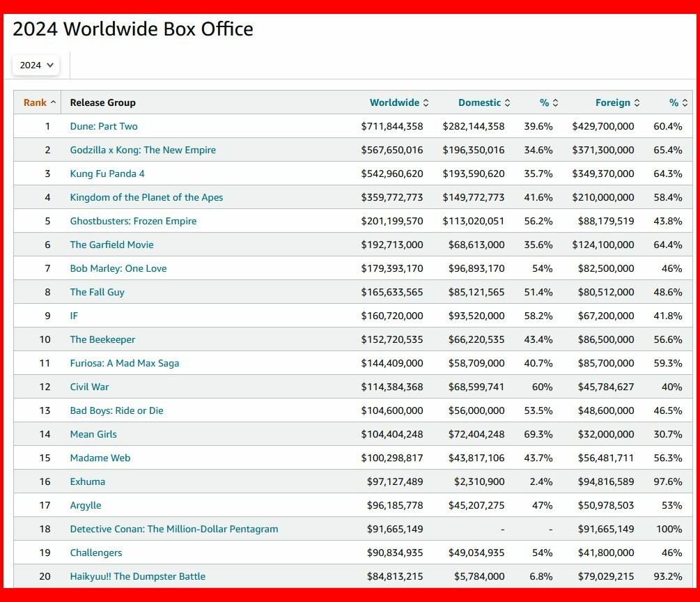
Task: Select Bad Boys worldwide gross $104,600,000
Action: point(392,410)
